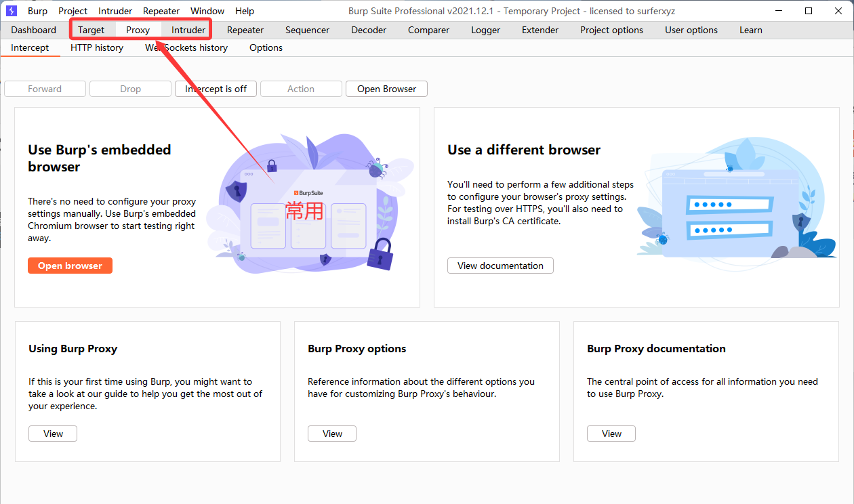Click the Burp Suite lightning logo icon
Viewport: 854px width, 504px height.
point(12,11)
